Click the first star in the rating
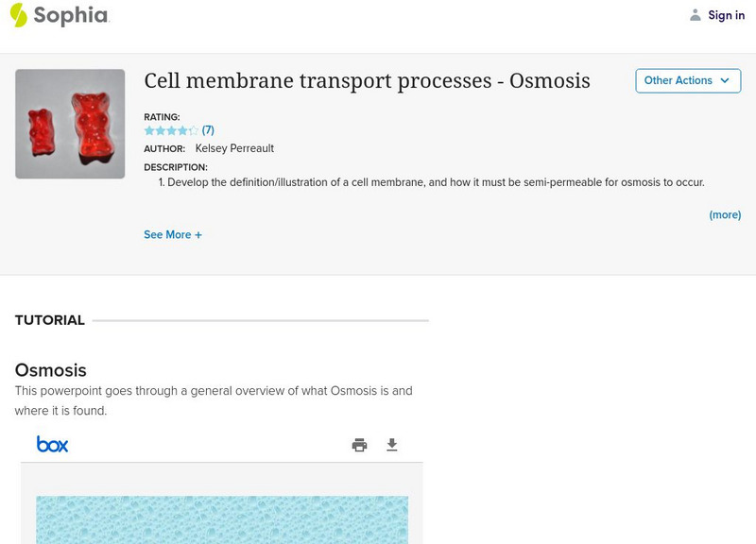756x544 pixels. pos(149,130)
